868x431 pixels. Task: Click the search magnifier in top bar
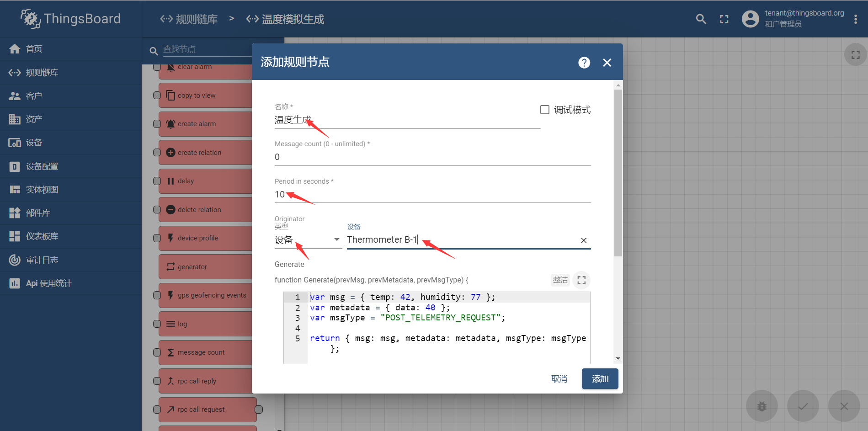[700, 19]
